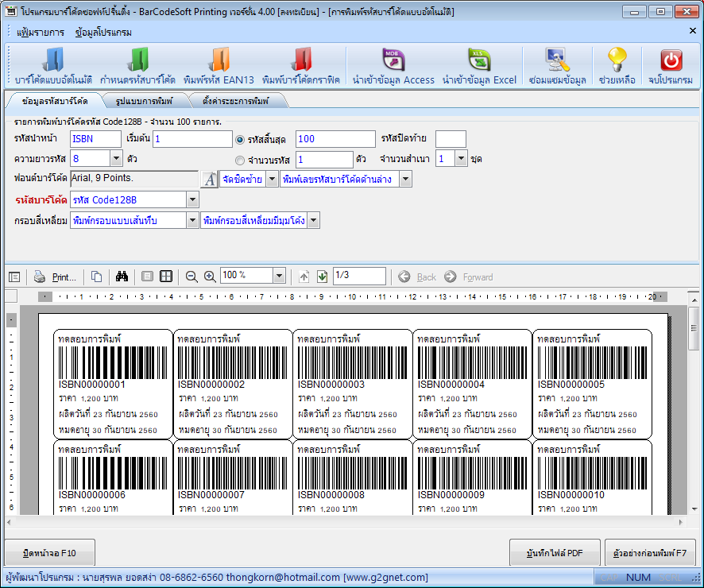Expand the Code128B barcode type dropdown
The image size is (704, 588).
[x=192, y=199]
